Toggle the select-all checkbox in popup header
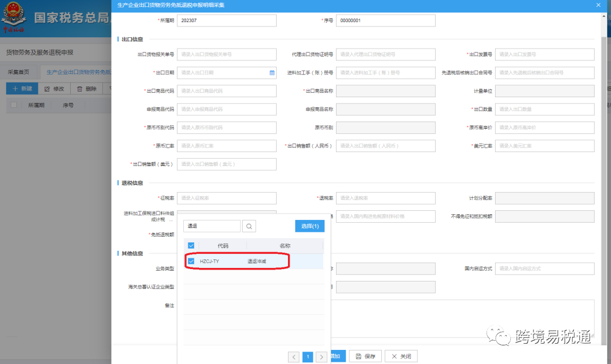This screenshot has width=611, height=364. tap(191, 246)
